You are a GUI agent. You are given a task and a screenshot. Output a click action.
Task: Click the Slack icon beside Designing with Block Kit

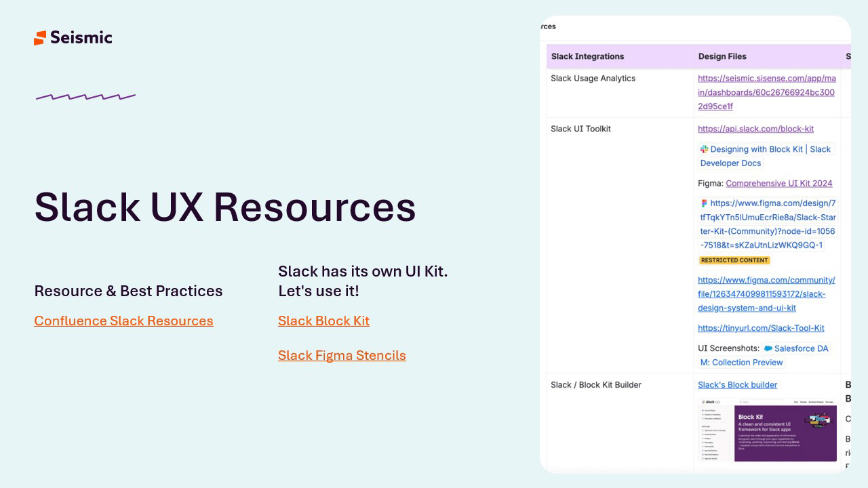(705, 149)
